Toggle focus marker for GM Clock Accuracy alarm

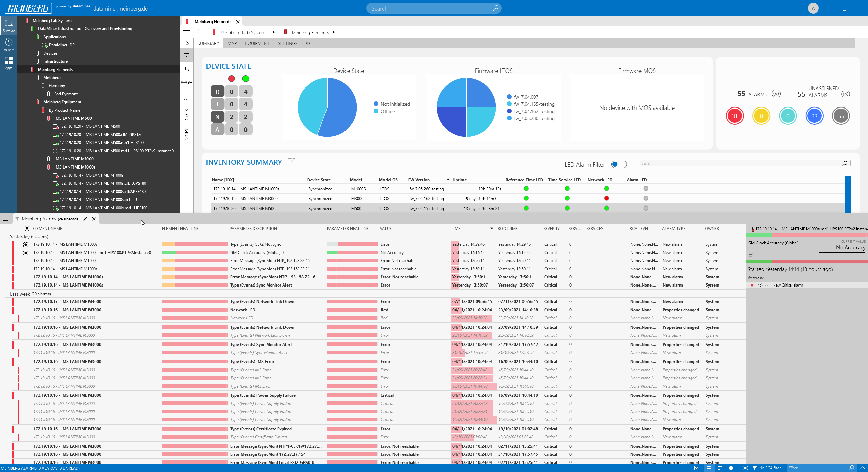click(26, 253)
